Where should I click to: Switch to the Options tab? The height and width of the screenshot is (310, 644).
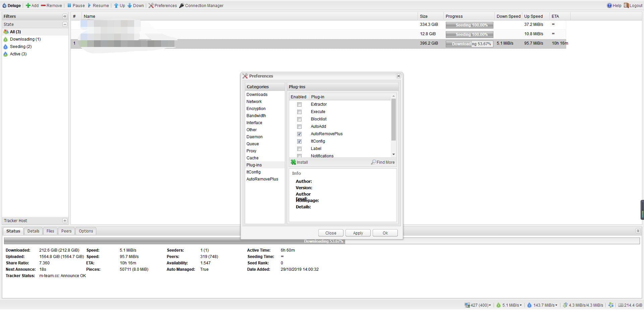click(x=86, y=231)
